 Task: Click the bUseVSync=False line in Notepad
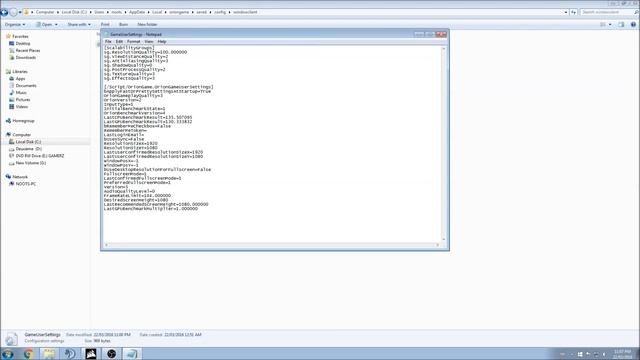click(124, 139)
